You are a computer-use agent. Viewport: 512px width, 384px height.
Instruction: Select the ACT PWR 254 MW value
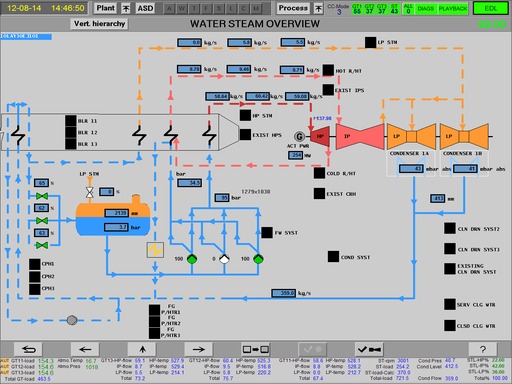295,155
